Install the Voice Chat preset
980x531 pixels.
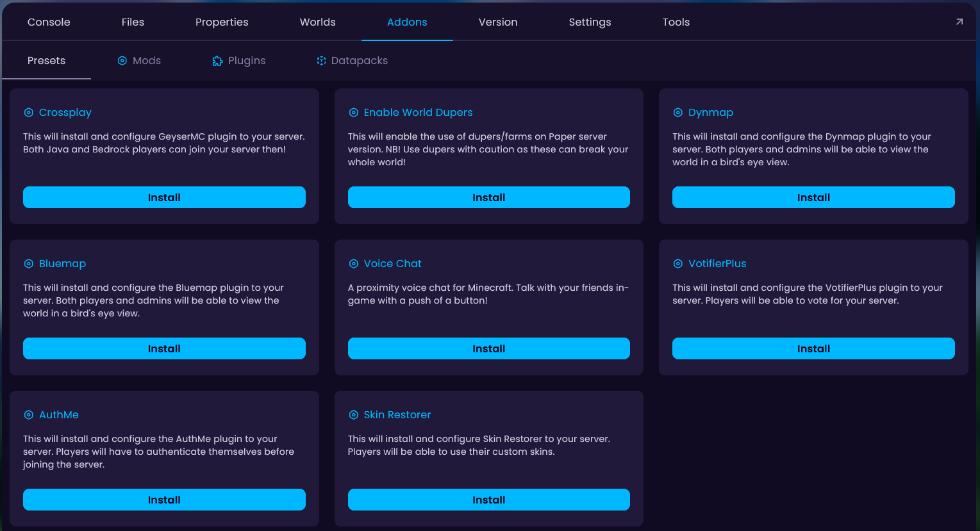click(x=489, y=348)
